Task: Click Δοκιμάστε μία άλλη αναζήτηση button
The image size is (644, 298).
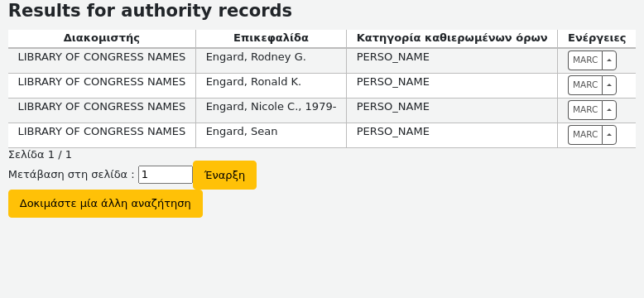Action: pos(106,204)
